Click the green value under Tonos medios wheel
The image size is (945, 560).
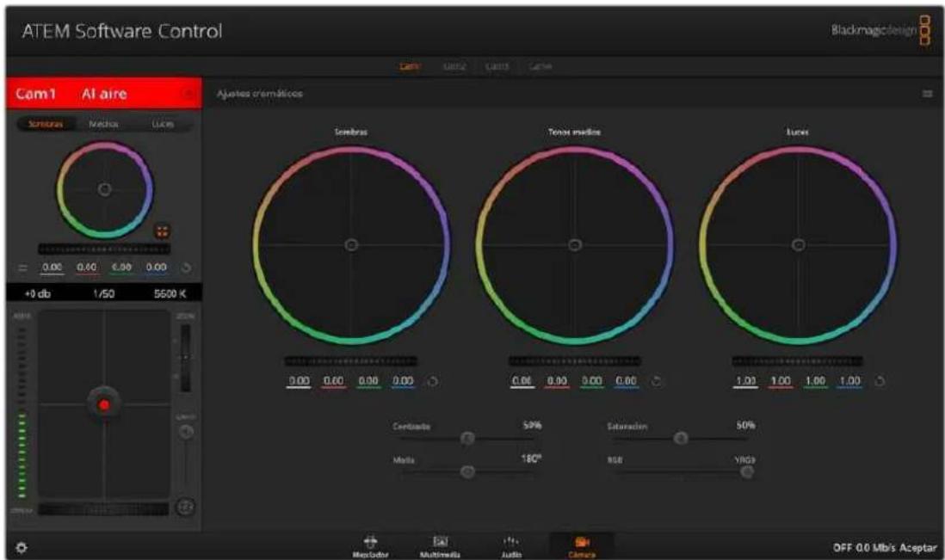[592, 382]
